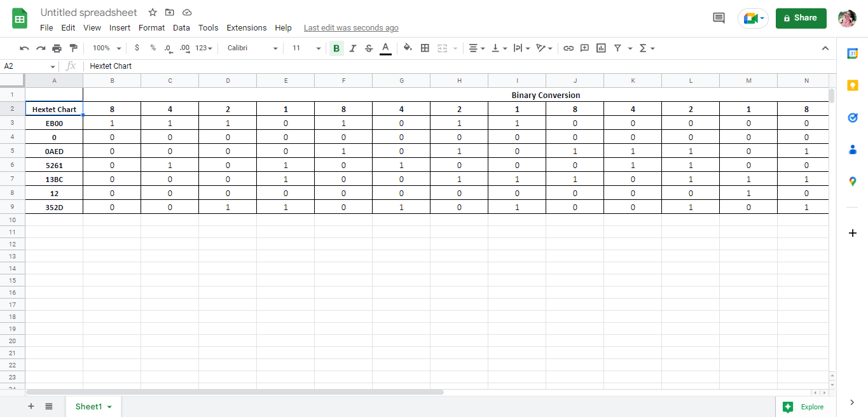Open Calendar in side panel

pyautogui.click(x=853, y=53)
